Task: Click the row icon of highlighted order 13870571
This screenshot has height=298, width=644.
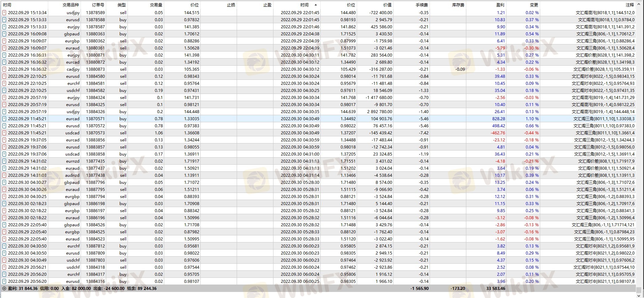Action: point(4,119)
